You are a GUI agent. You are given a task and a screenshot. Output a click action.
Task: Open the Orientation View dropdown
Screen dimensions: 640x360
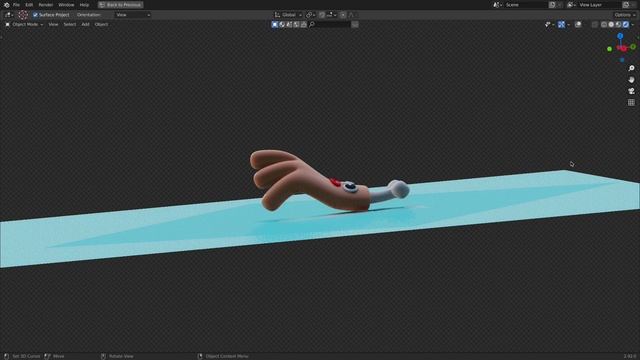click(133, 15)
